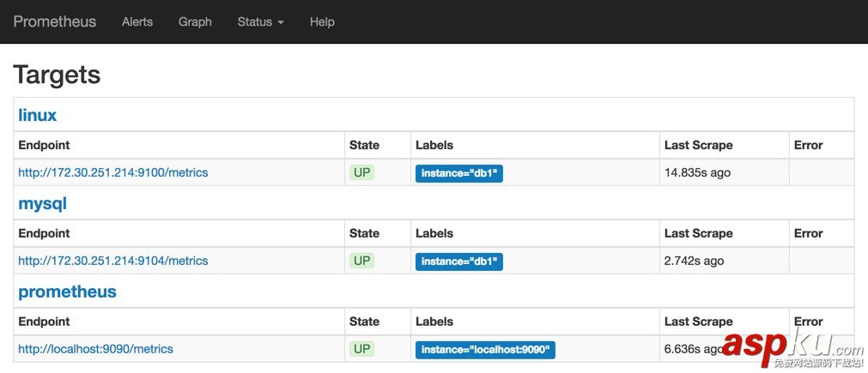
Task: Click the UP state badge for mysql target
Action: point(361,261)
